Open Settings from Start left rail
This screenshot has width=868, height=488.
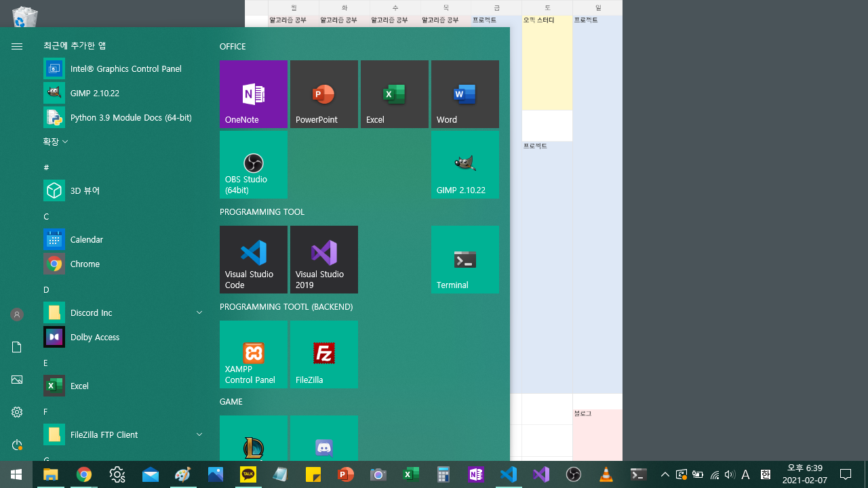17,412
